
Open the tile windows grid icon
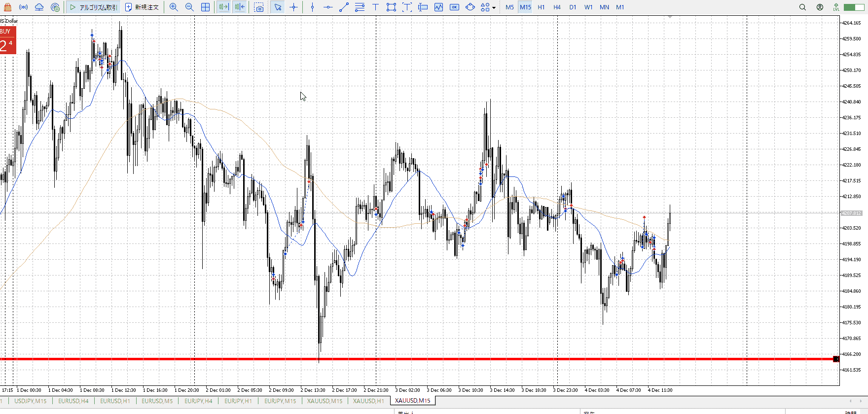click(205, 7)
